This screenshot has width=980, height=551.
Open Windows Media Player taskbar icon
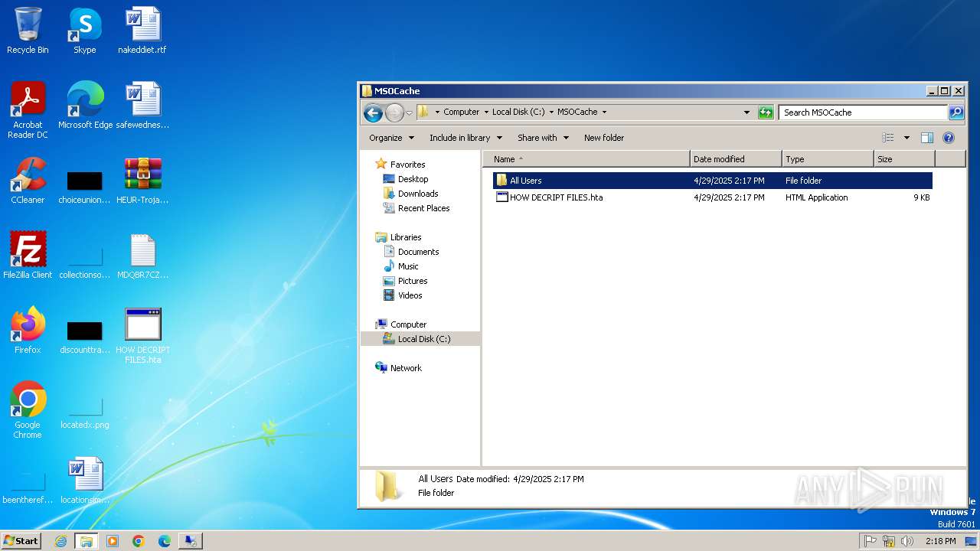(113, 541)
